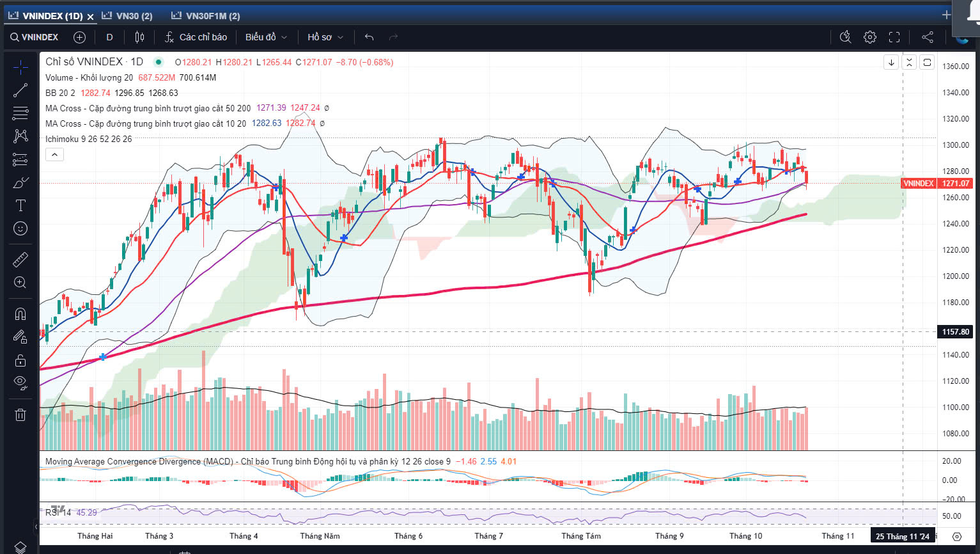Collapse the indicator legend chevron
The height and width of the screenshot is (554, 980).
pyautogui.click(x=54, y=154)
